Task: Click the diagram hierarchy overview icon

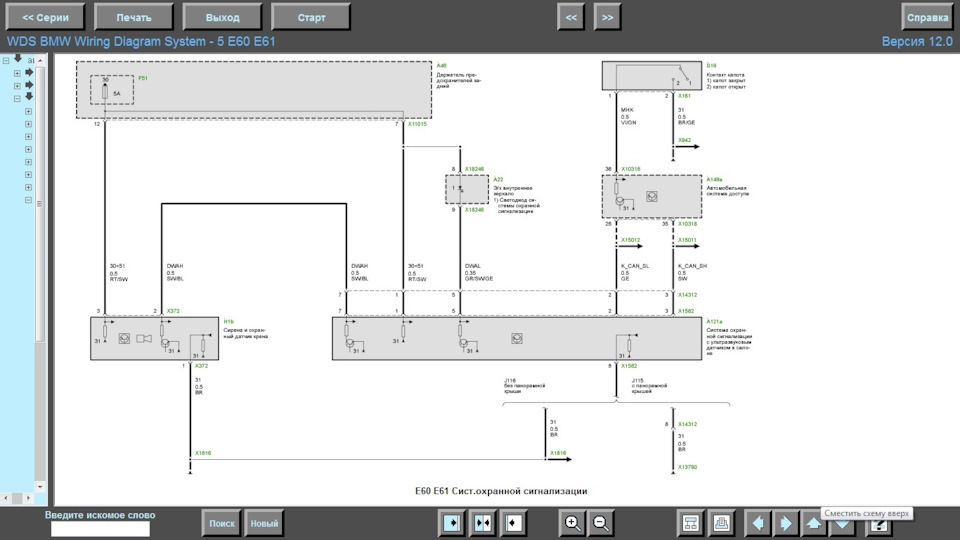Action: pos(691,523)
